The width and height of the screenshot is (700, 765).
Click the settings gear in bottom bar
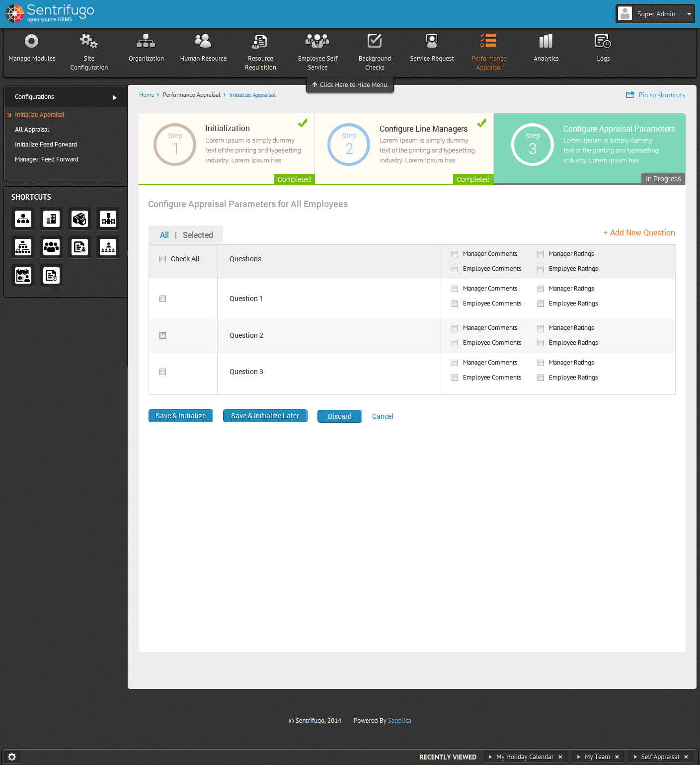tap(12, 757)
